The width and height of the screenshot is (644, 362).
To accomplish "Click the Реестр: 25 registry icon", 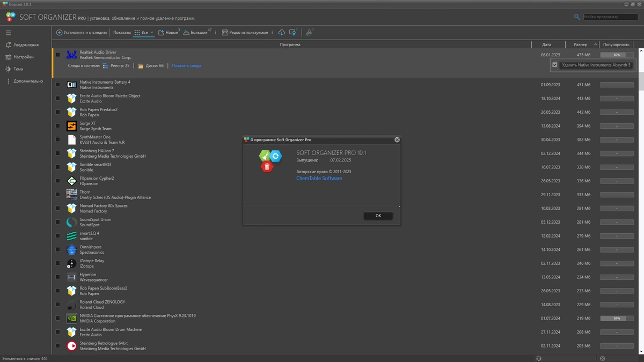I will click(x=105, y=66).
